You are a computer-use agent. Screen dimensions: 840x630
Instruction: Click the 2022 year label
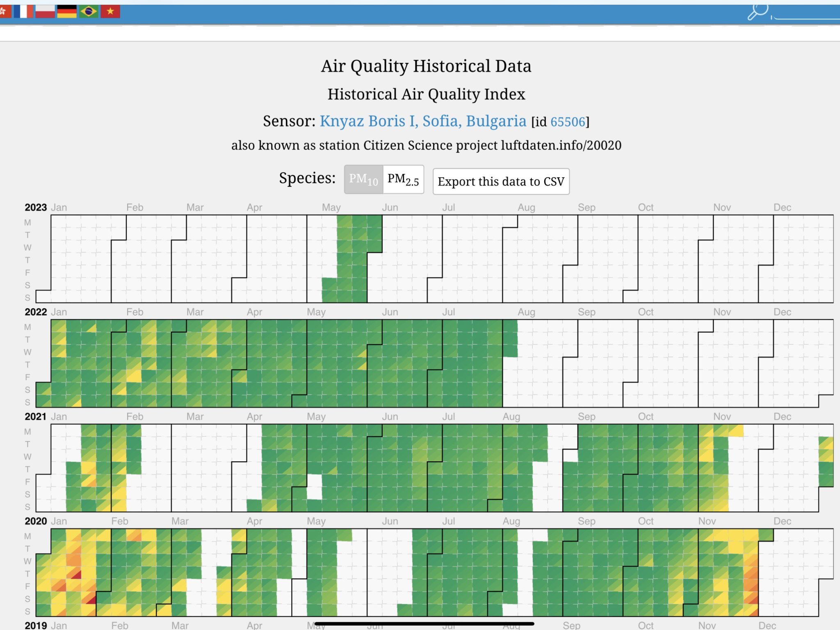click(x=36, y=312)
